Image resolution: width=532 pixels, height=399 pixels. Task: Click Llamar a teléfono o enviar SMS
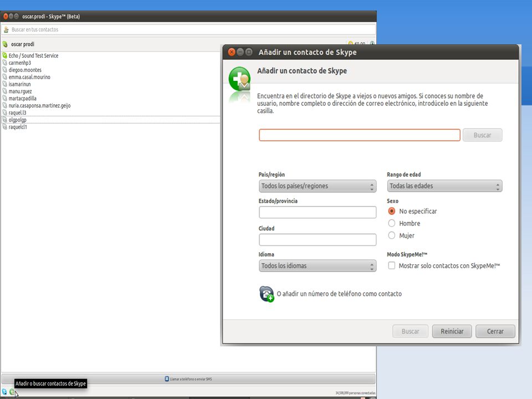[188, 379]
